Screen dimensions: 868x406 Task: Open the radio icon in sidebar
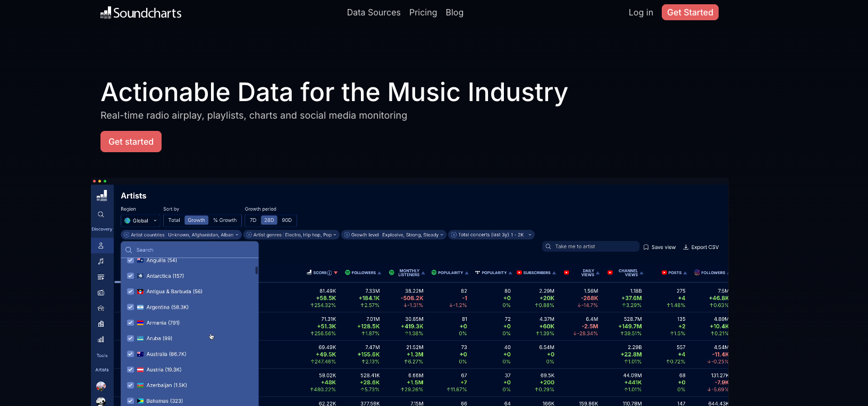coord(100,293)
